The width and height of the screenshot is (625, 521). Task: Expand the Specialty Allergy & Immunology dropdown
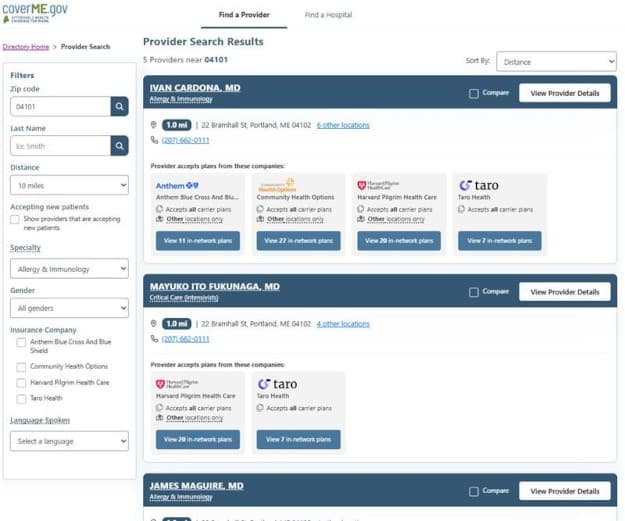click(69, 269)
